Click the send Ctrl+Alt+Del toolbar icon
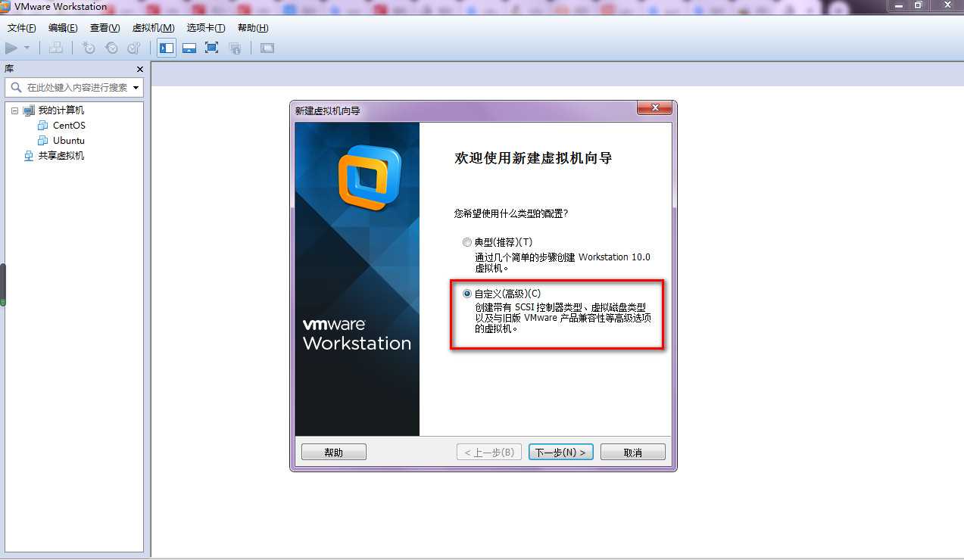This screenshot has height=560, width=964. (55, 48)
